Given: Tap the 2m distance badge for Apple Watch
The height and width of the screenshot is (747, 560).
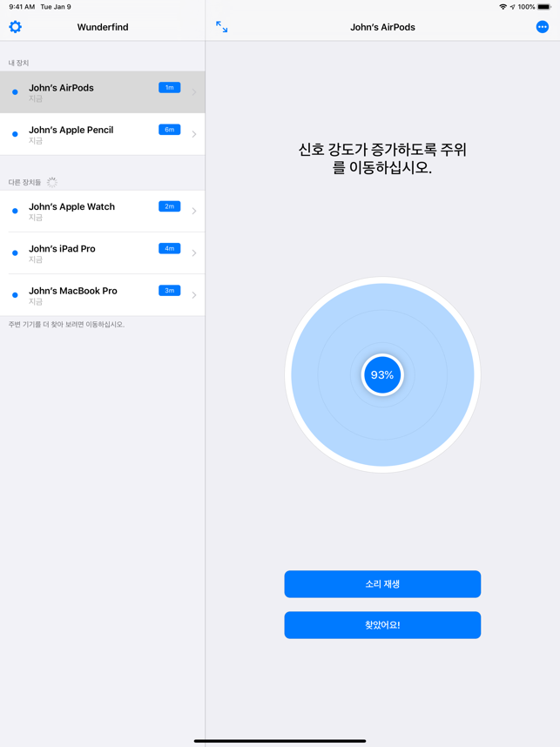Looking at the screenshot, I should 170,206.
